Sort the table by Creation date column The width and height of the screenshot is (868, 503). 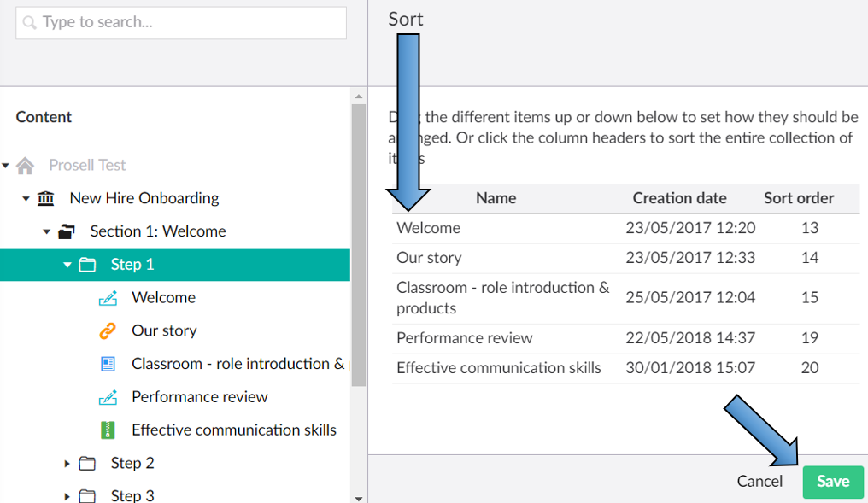[679, 198]
